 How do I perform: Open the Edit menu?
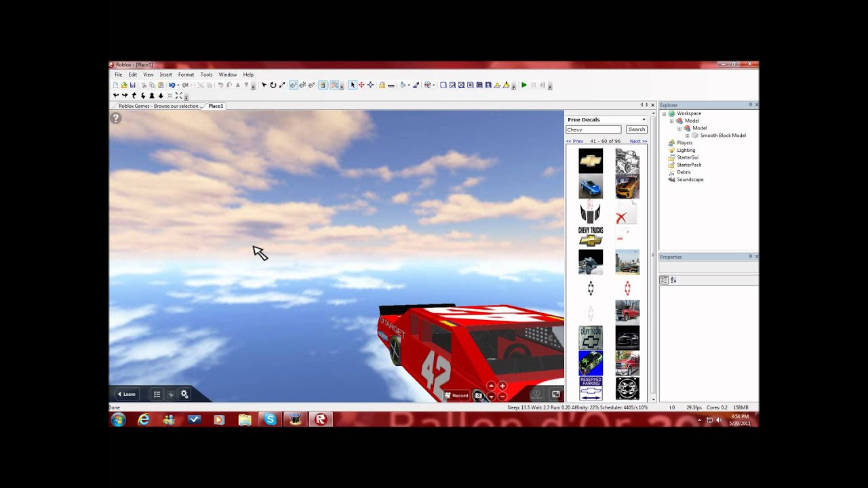pos(133,75)
